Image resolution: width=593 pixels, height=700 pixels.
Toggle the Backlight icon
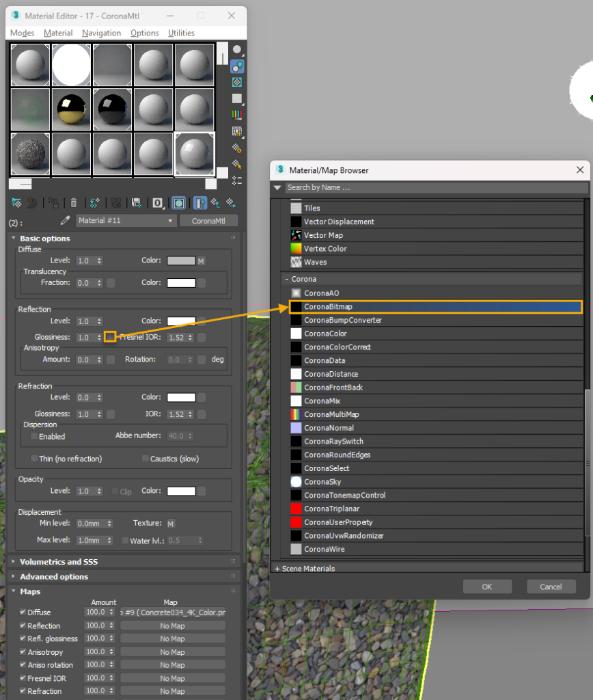[237, 66]
